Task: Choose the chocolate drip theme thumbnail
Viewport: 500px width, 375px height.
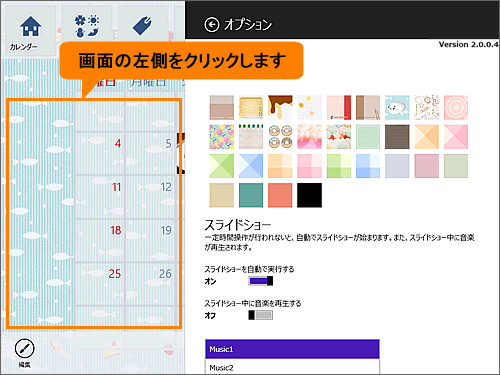Action: (x=280, y=108)
